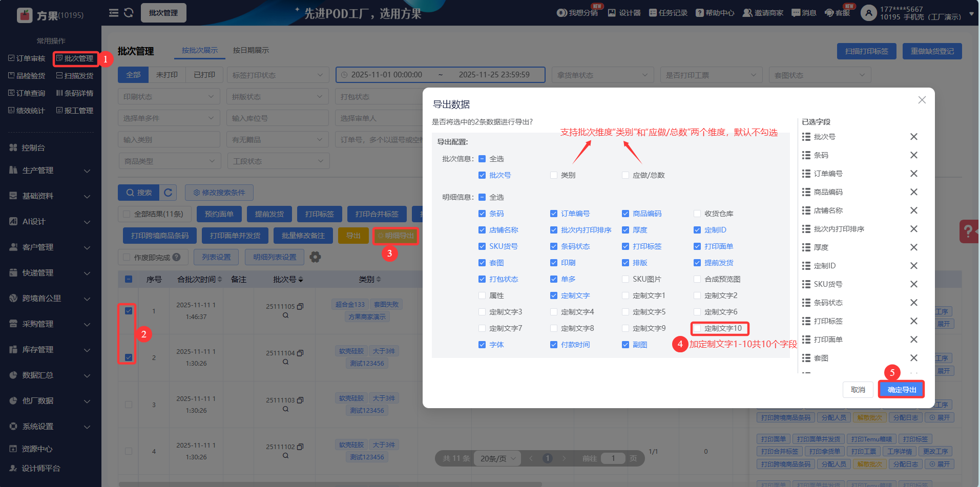Expand the 基础资料 sidebar menu
Viewport: 980px width, 487px height.
tap(50, 196)
